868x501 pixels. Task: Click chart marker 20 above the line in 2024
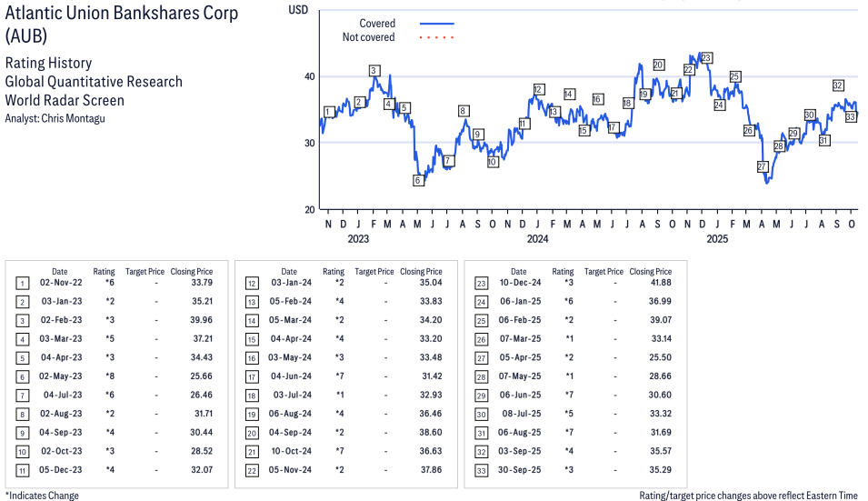coord(658,65)
